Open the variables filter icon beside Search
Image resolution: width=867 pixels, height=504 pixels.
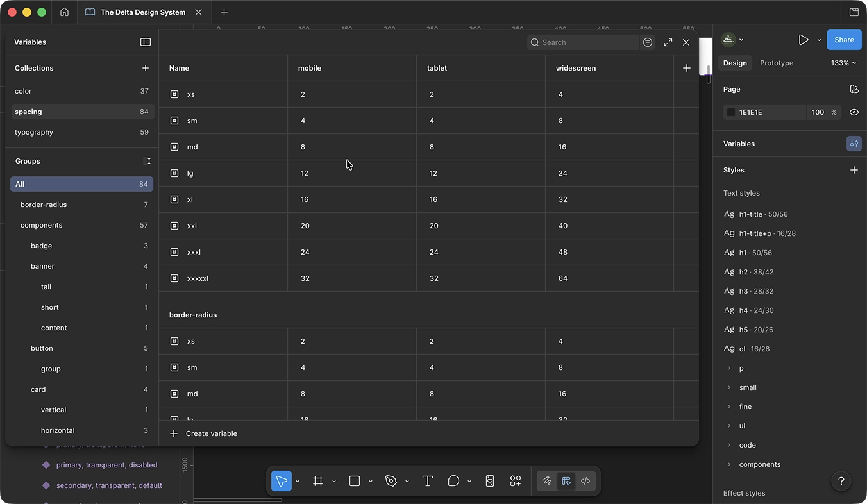[647, 42]
